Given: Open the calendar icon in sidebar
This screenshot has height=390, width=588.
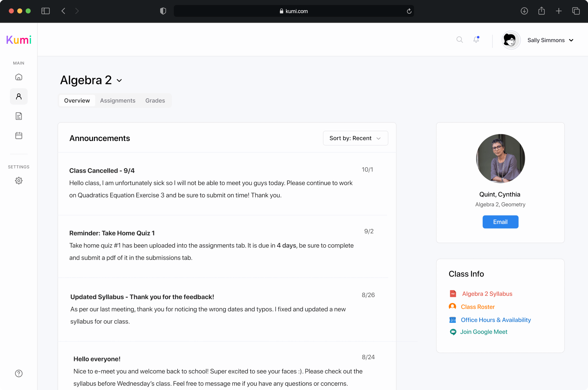Looking at the screenshot, I should pos(19,136).
